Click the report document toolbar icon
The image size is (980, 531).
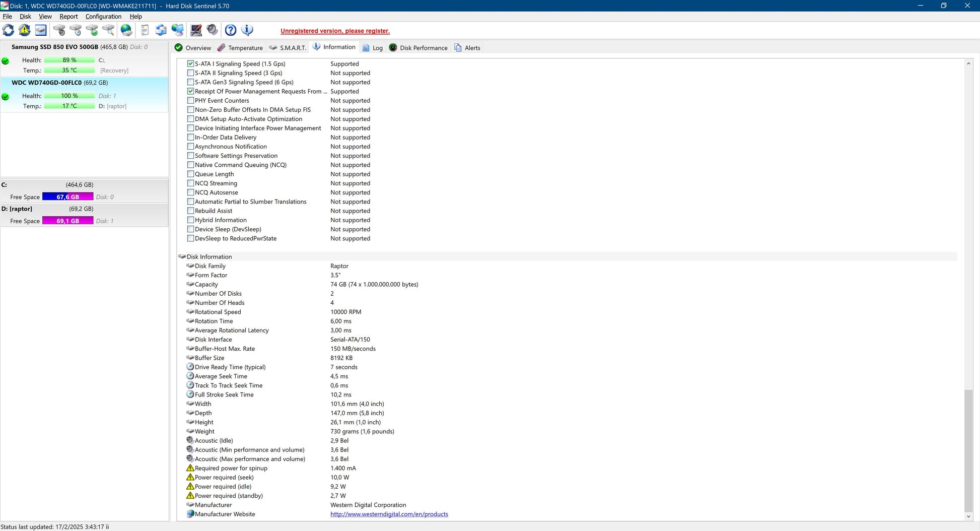[145, 30]
